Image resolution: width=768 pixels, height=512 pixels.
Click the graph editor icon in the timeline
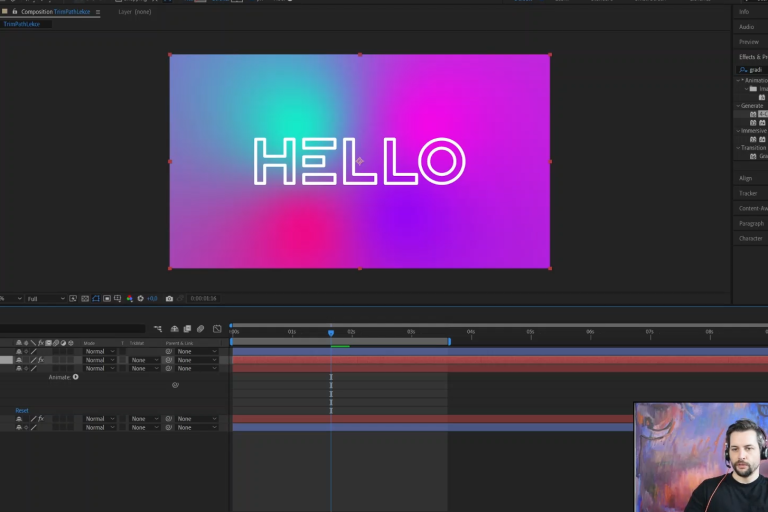[217, 328]
